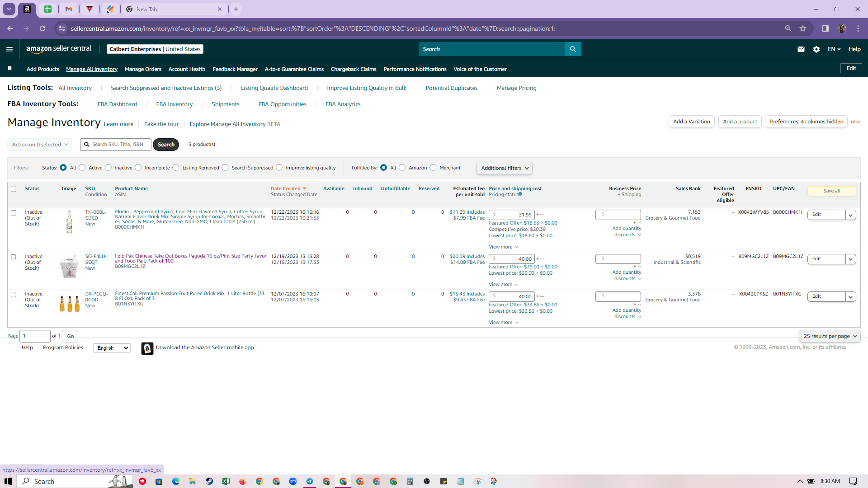The image size is (868, 488).
Task: Select the Search Suppressed status filter
Action: click(x=225, y=168)
